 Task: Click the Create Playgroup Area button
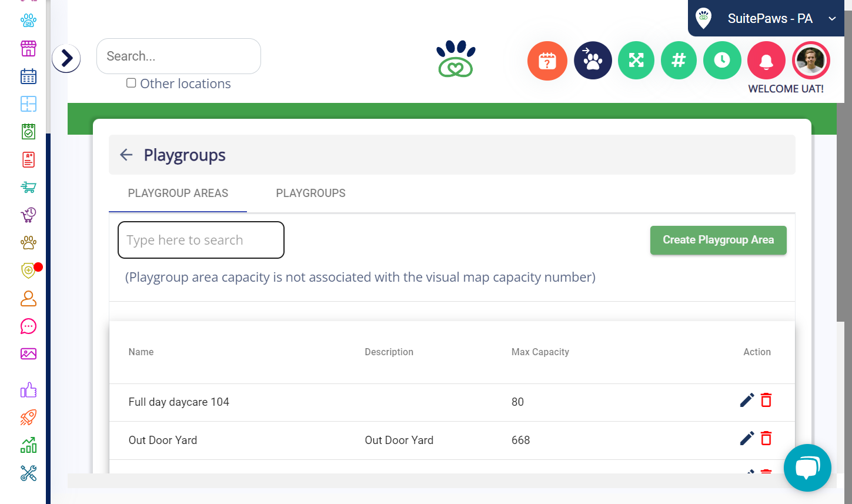click(x=719, y=240)
